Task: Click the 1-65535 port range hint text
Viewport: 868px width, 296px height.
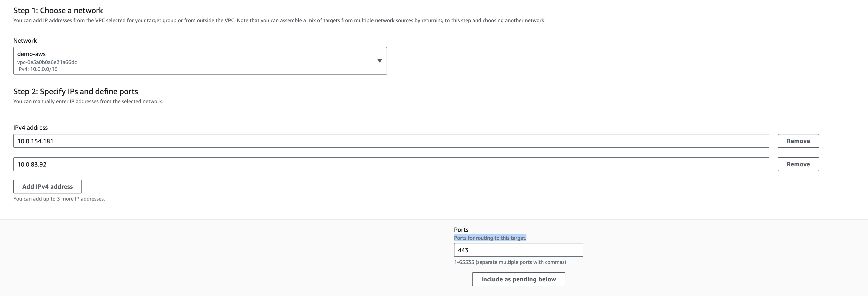Action: pyautogui.click(x=510, y=262)
